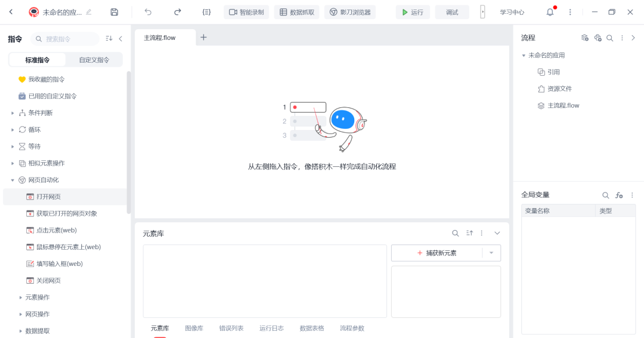
Task: Click the 调试 debug button
Action: click(x=452, y=13)
